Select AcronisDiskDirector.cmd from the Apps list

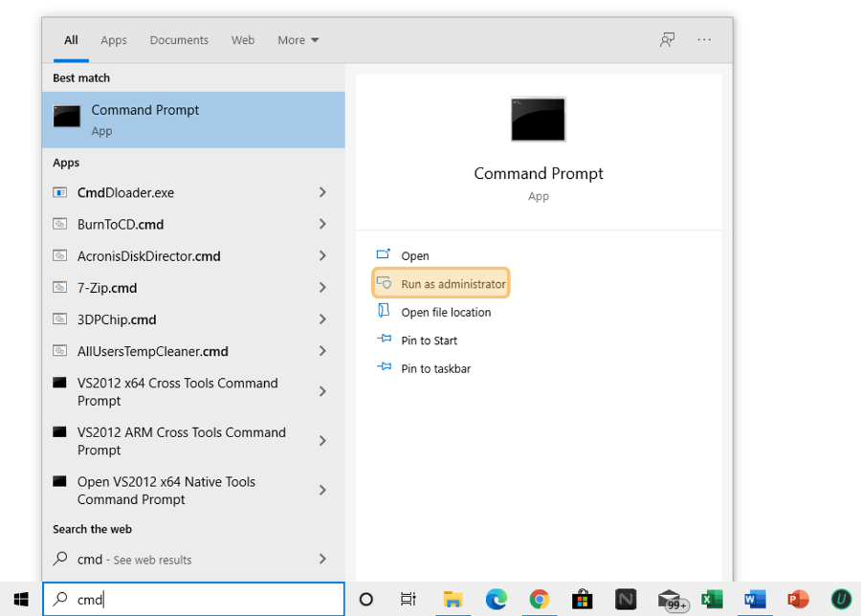click(x=193, y=255)
